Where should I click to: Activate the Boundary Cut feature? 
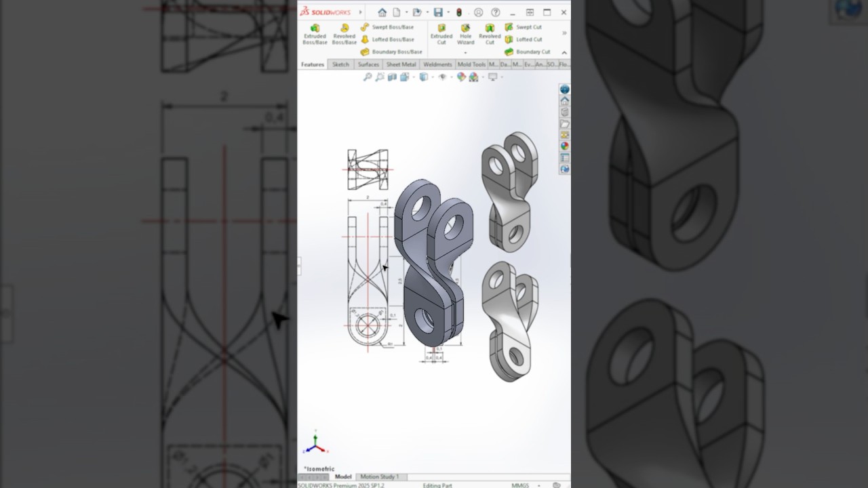click(x=527, y=52)
